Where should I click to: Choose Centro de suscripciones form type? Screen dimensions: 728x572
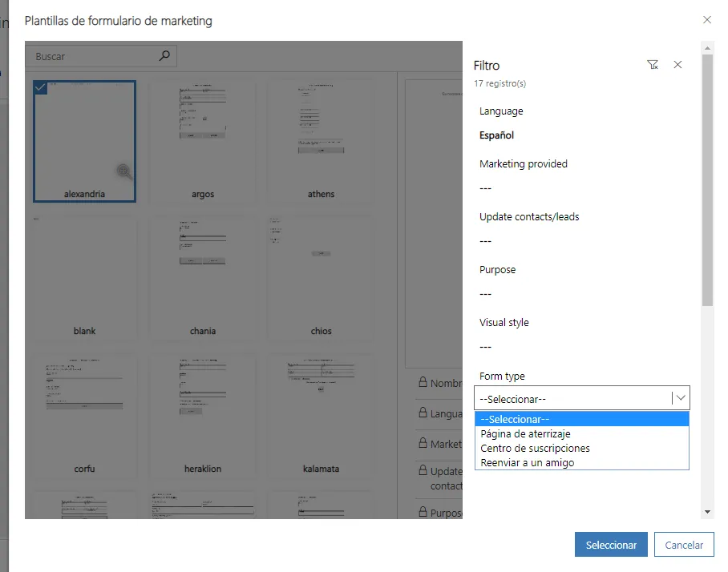[x=582, y=448]
